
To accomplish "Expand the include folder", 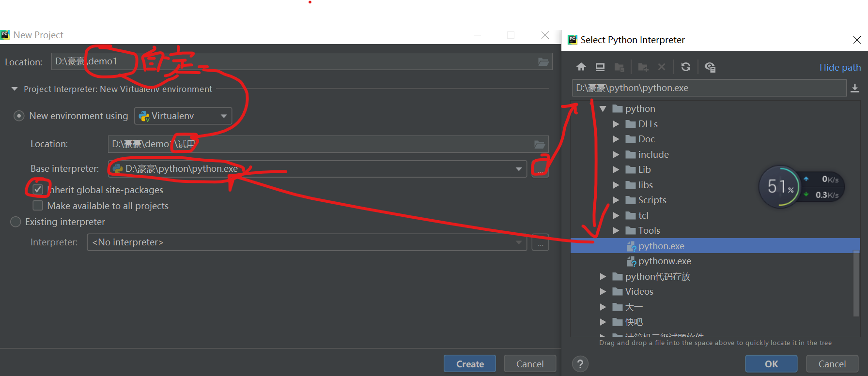I will click(616, 155).
